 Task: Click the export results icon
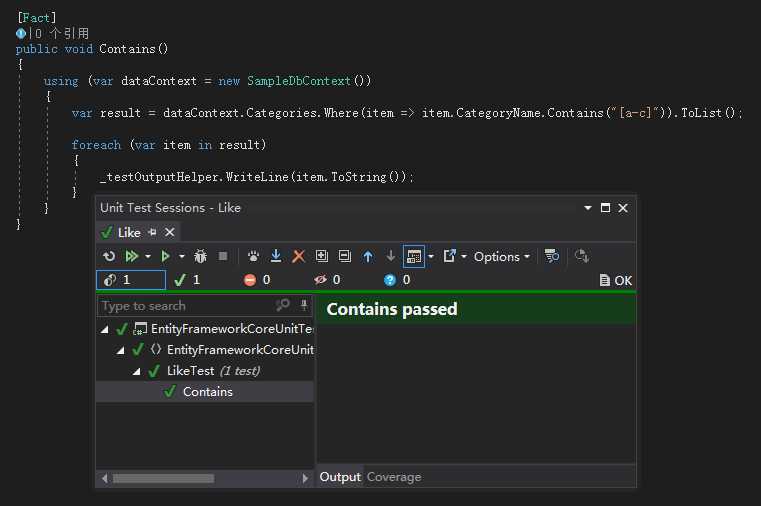[449, 256]
